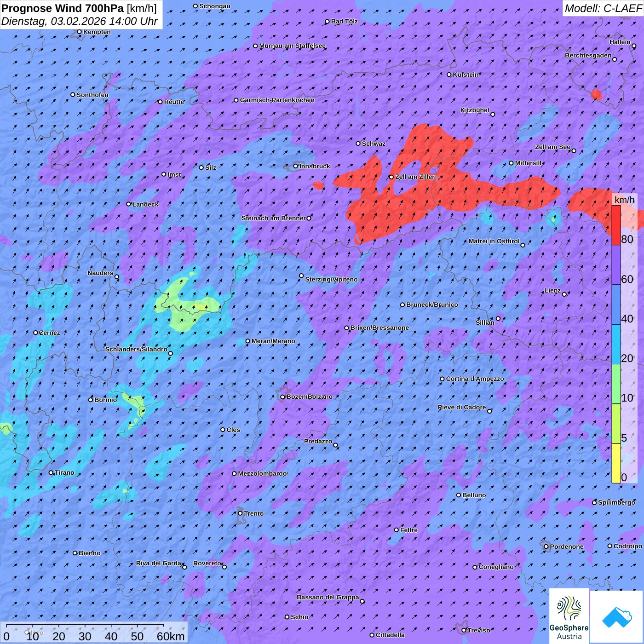Click the red 80 km/h legend swatch
The image size is (644, 644).
(x=616, y=225)
